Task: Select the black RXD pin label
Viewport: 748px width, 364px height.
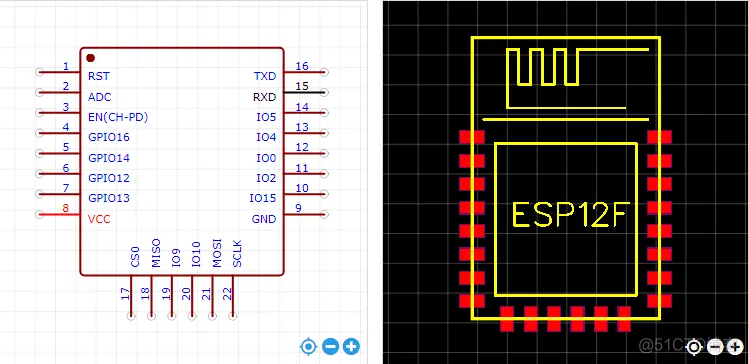Action: click(264, 97)
